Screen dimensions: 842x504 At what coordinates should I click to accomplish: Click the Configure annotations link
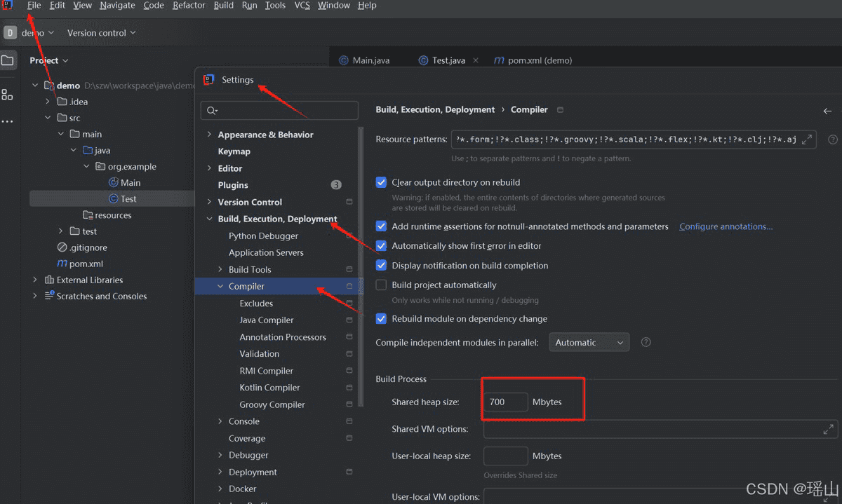(x=726, y=226)
